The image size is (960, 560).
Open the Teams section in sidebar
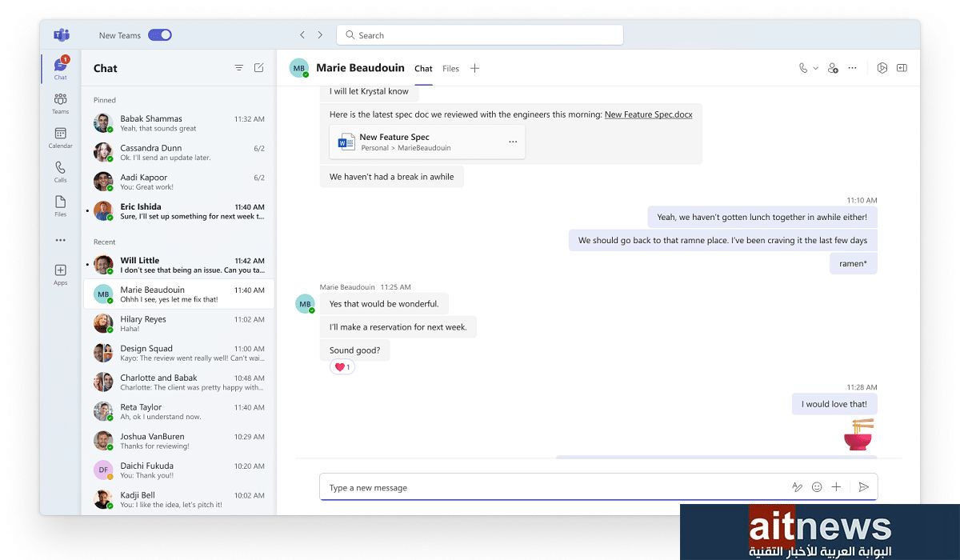tap(60, 102)
